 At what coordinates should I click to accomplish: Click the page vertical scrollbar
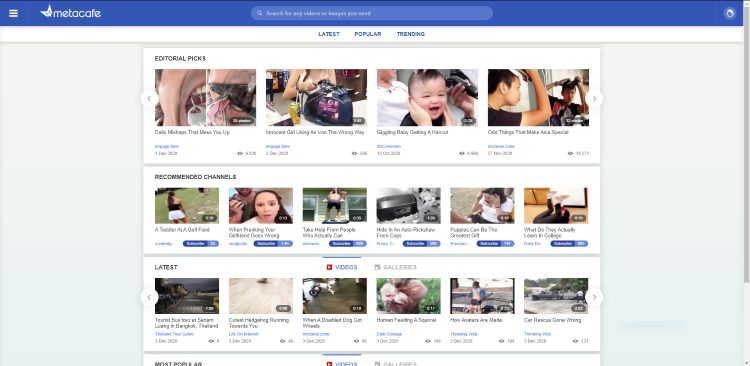[746, 144]
